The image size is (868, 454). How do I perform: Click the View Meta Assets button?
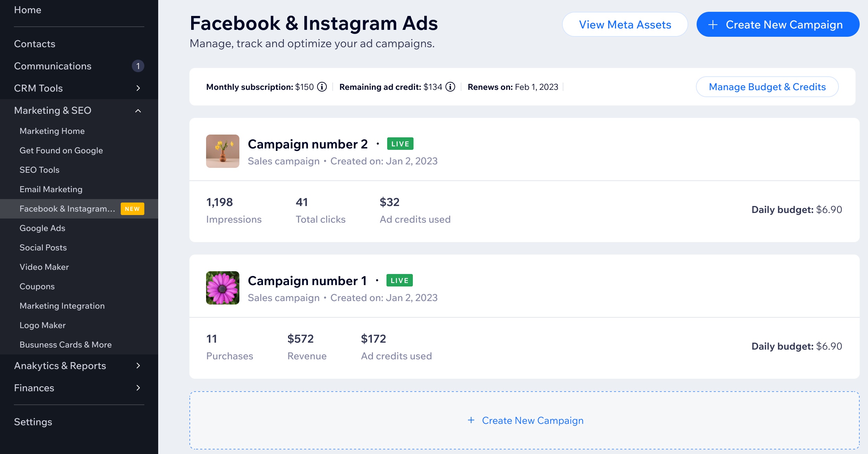(x=624, y=24)
